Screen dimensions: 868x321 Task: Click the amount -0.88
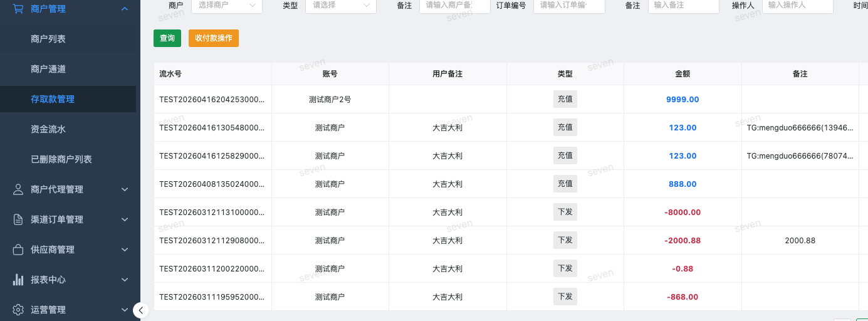[682, 269]
